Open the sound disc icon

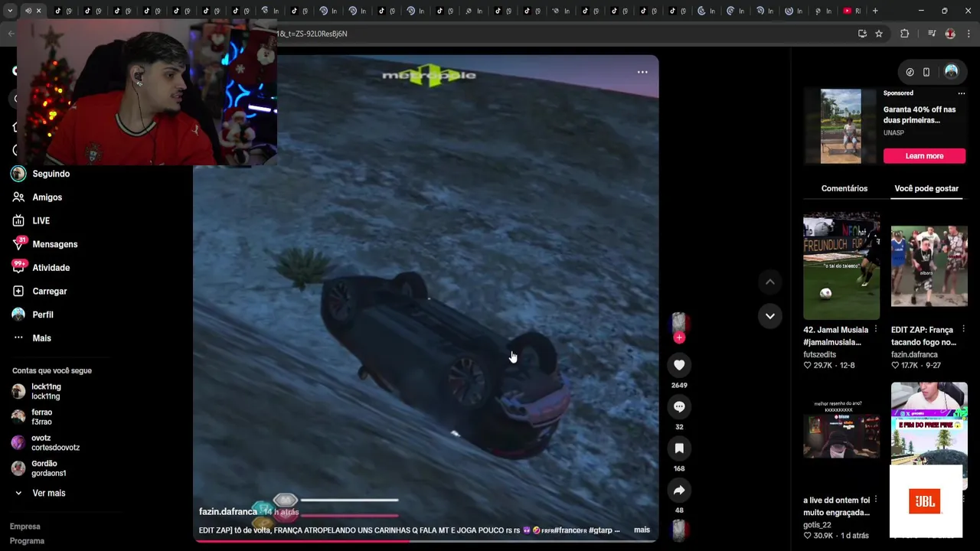click(x=679, y=530)
